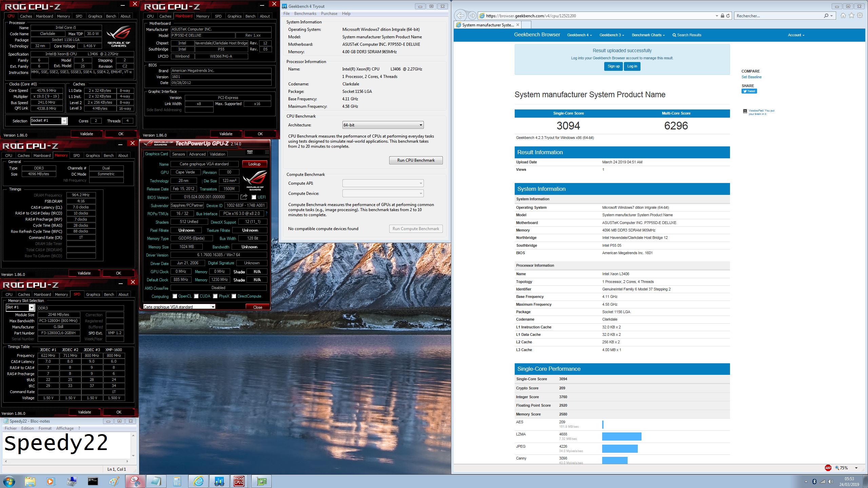The image size is (868, 488).
Task: Switch to the Sensors tab in GPU-Z
Action: [x=178, y=154]
